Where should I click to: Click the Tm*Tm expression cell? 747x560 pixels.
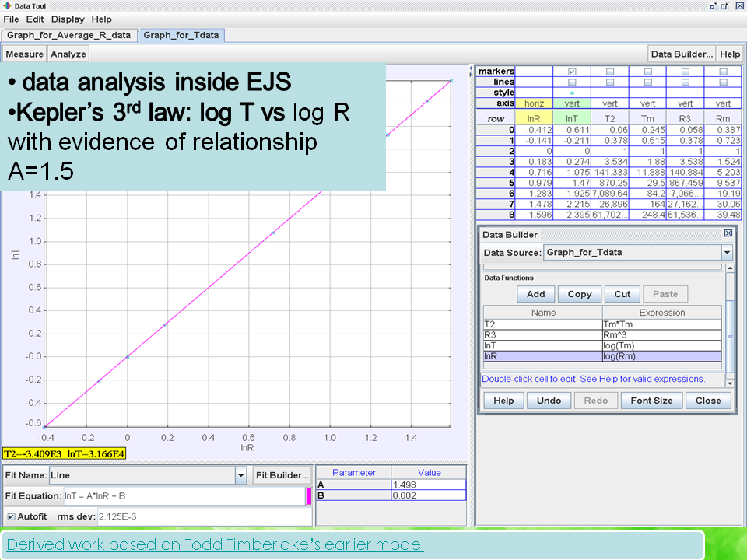661,324
